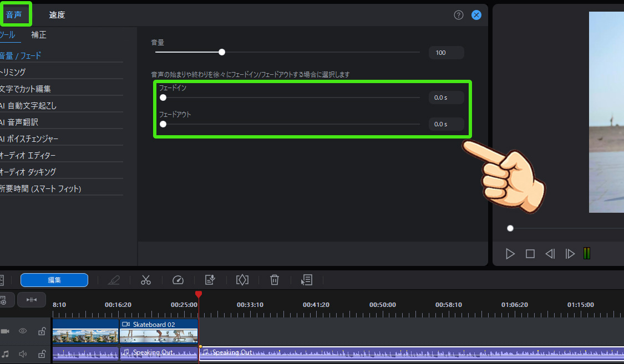Click the 音量 volume slider handle
The image size is (624, 364).
(221, 52)
